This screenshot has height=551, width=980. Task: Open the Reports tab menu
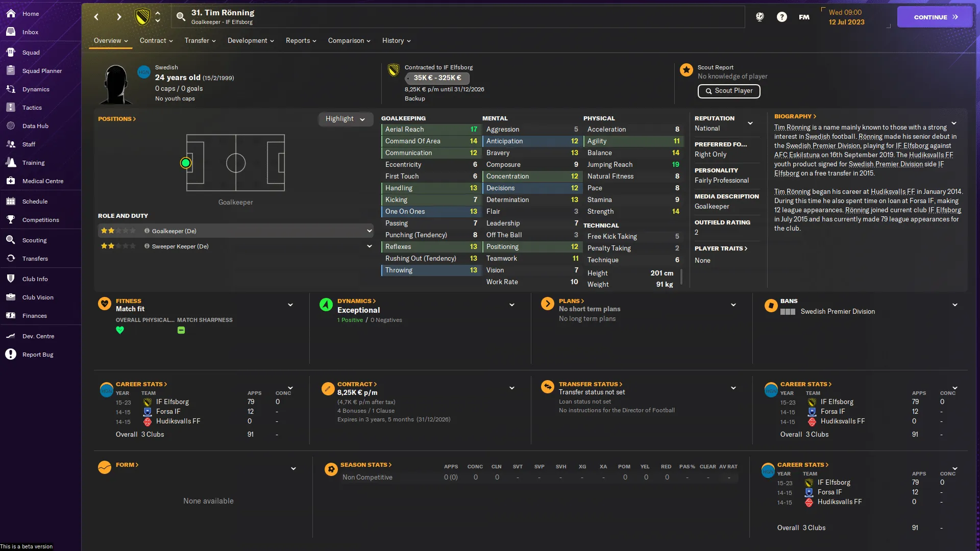pyautogui.click(x=301, y=41)
